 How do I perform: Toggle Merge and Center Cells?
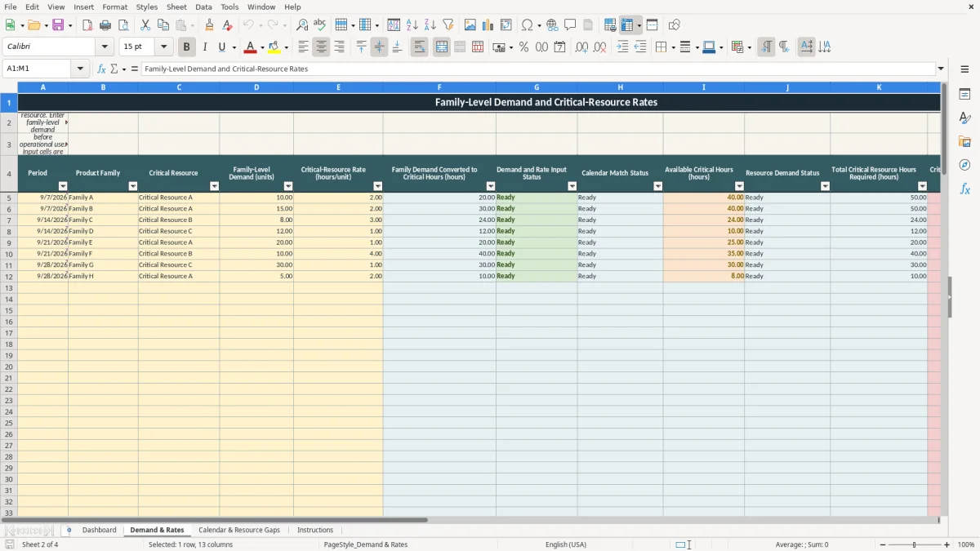click(x=442, y=47)
